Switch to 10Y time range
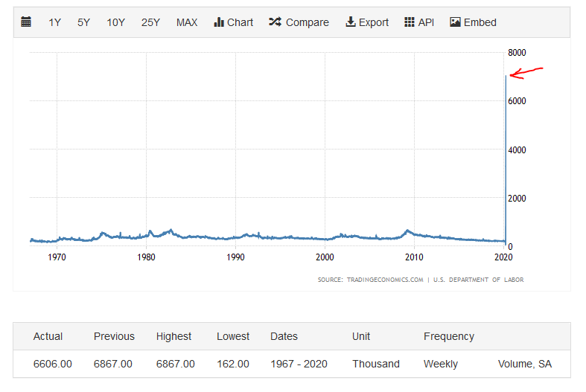 115,22
